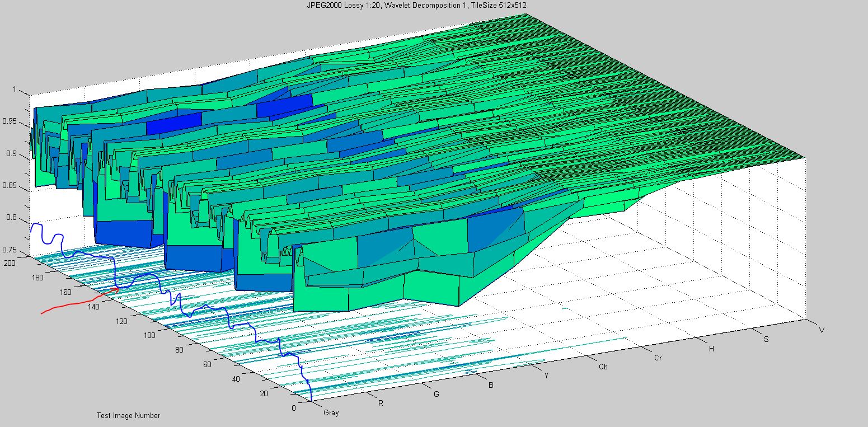Click the 'V' channel tick label
Image resolution: width=868 pixels, height=427 pixels.
(822, 330)
